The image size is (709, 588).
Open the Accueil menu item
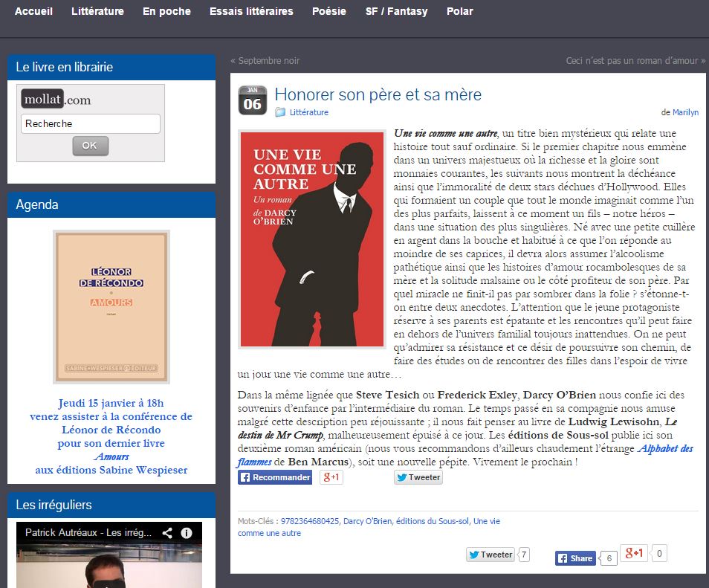coord(33,11)
